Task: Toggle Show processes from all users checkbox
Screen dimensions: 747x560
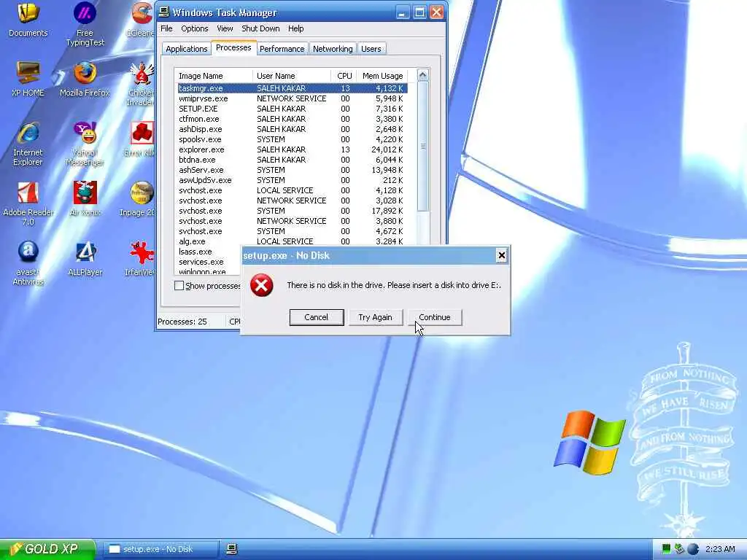Action: (x=179, y=286)
